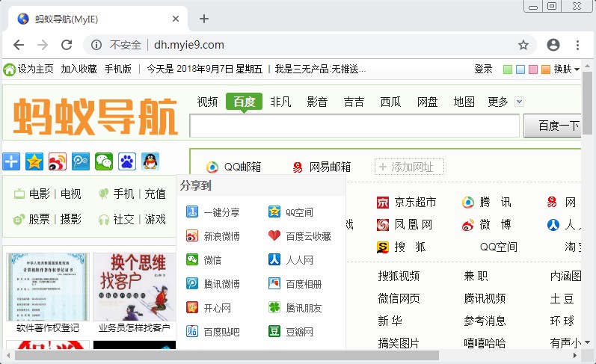Open the browser three-dot menu
Viewport: 596px width, 364px height.
click(x=577, y=45)
